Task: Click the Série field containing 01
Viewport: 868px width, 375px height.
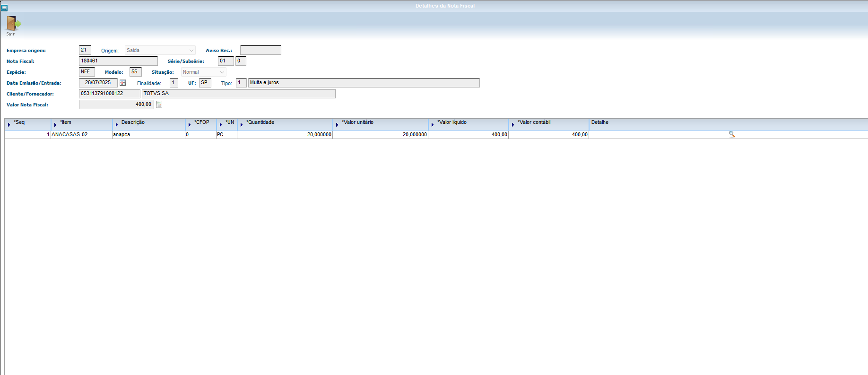Action: click(226, 61)
